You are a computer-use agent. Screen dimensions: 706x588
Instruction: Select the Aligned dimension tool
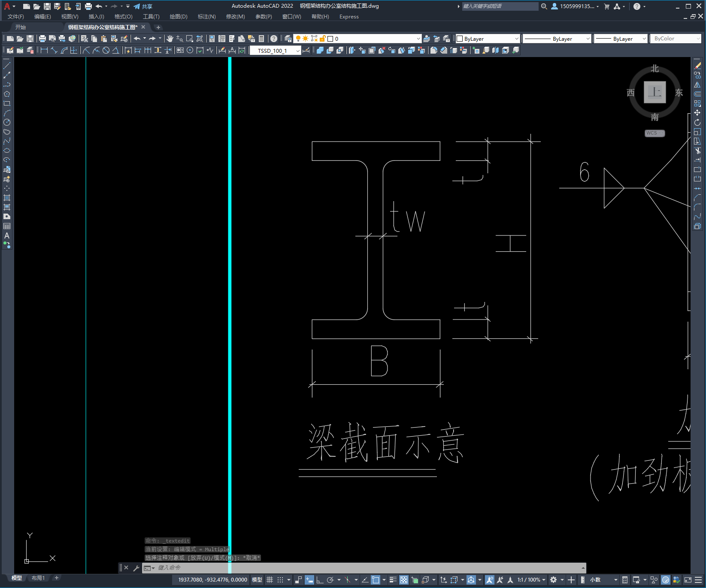tap(54, 50)
